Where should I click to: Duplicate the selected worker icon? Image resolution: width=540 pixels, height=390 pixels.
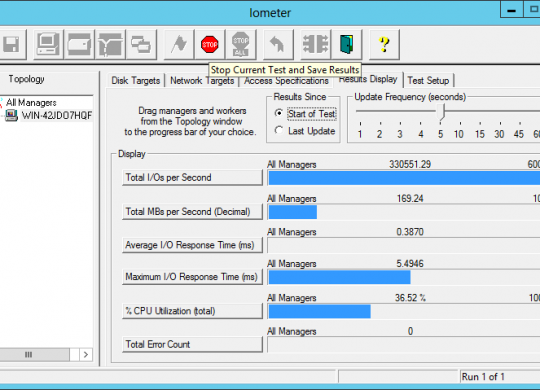pyautogui.click(x=141, y=44)
